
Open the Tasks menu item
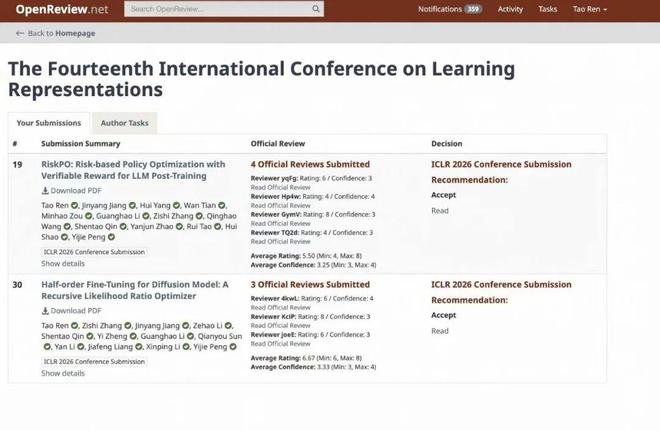[548, 9]
